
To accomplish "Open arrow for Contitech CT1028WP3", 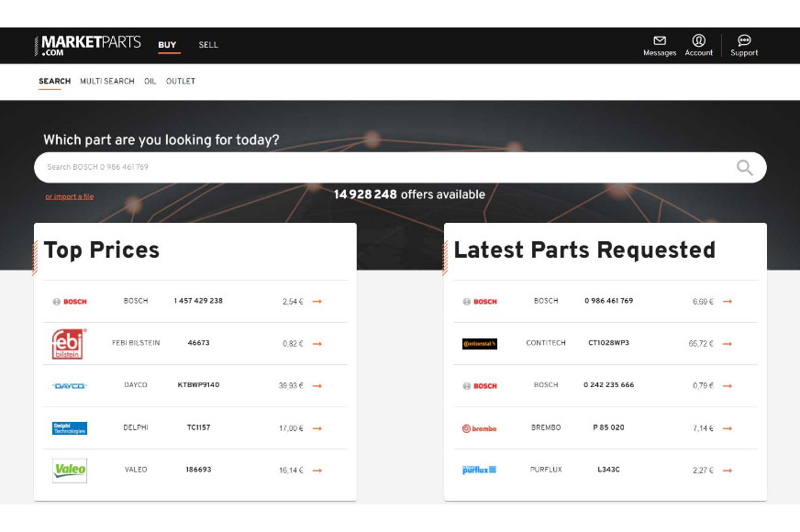I will (728, 344).
